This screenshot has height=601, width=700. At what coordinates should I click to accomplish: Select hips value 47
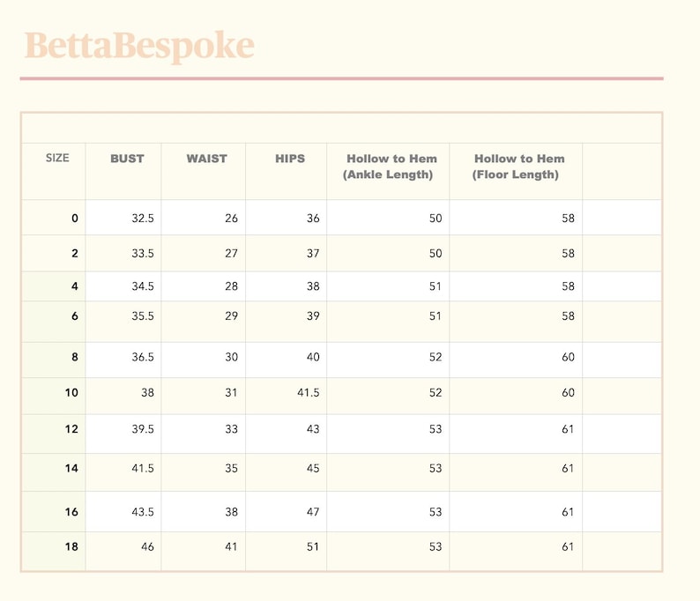(x=313, y=512)
